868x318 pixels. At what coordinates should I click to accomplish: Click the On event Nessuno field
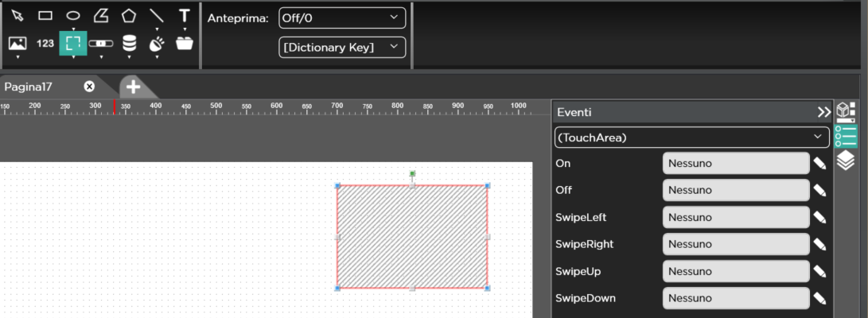[x=735, y=163]
